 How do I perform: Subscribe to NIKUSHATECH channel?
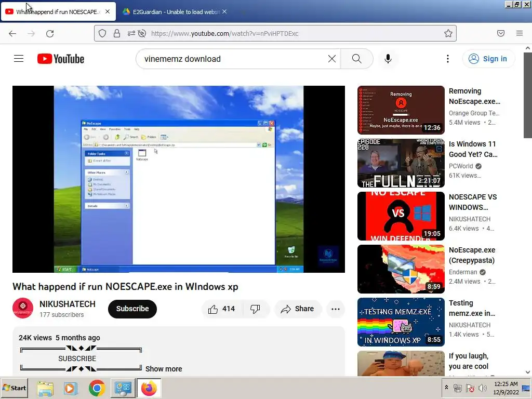coord(132,309)
